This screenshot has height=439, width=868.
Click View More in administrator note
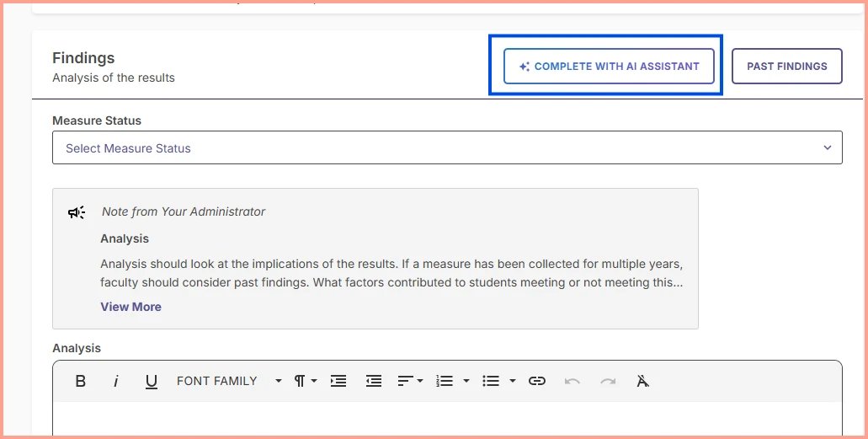[x=130, y=307]
